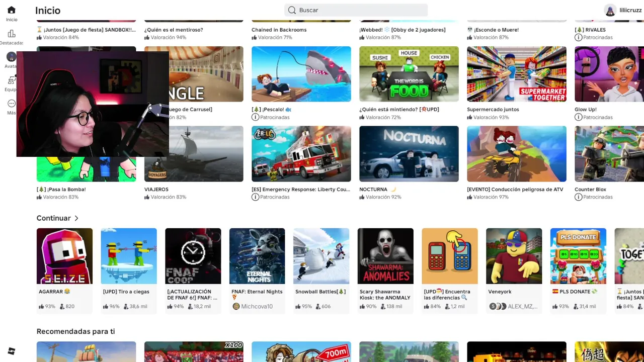
Task: Click info icon beside Glow Up! Patrocinadas
Action: (578, 117)
